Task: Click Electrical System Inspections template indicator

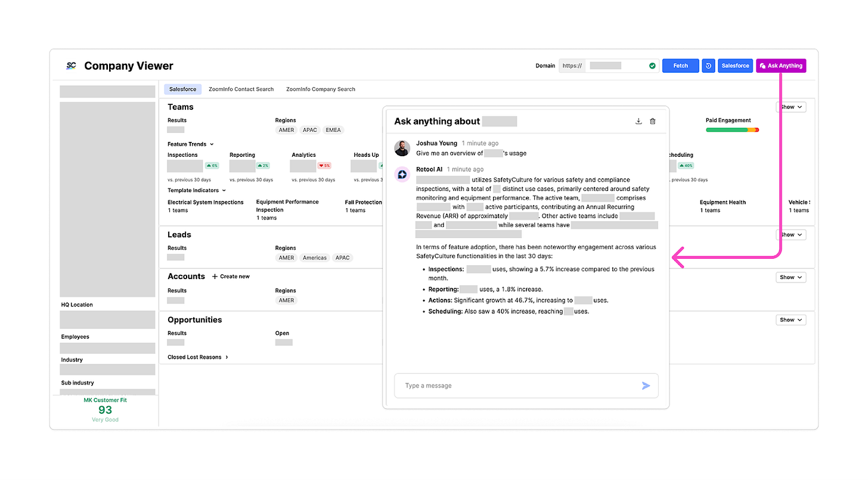Action: click(x=206, y=203)
